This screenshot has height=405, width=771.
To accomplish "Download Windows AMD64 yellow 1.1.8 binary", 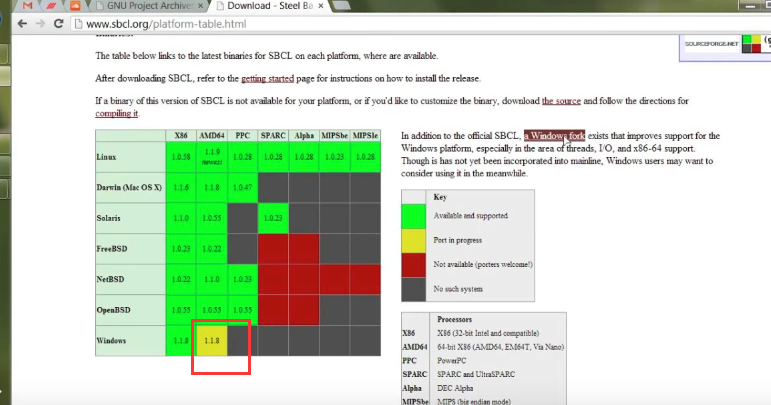I will [x=212, y=341].
